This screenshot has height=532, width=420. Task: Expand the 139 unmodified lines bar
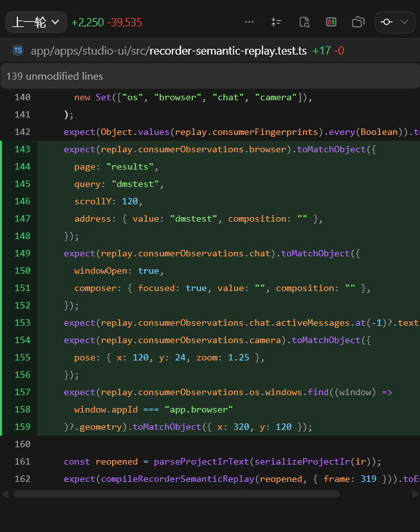tap(210, 76)
